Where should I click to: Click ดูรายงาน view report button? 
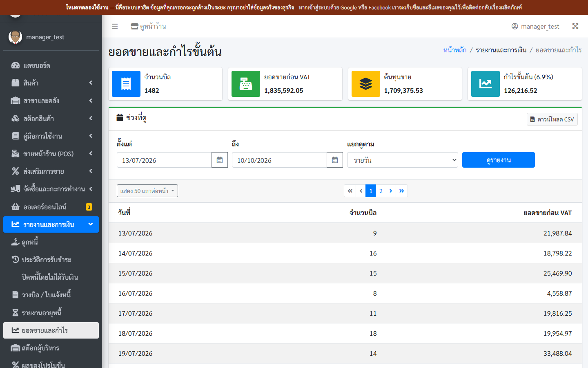coord(499,160)
